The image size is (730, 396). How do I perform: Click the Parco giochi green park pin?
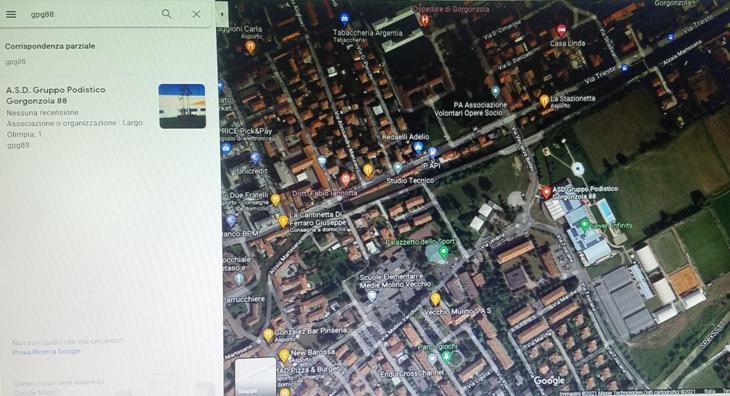(446, 357)
